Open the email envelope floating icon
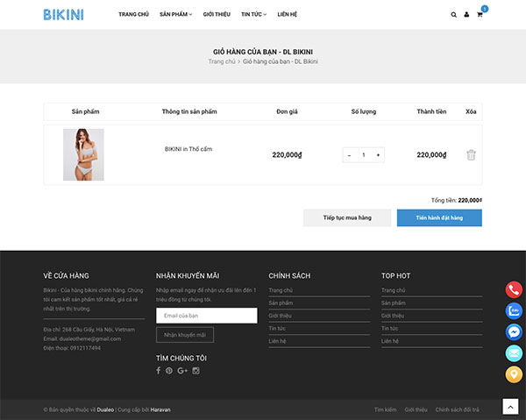Screen dimensions: 526x420 coord(514,352)
